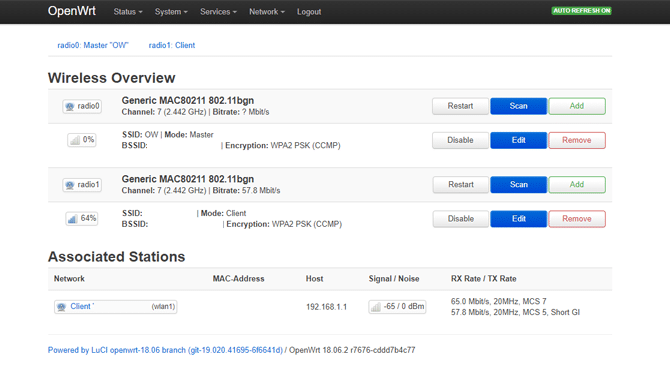Click the host address 192.168.1.1
The height and width of the screenshot is (380, 670).
tap(326, 307)
